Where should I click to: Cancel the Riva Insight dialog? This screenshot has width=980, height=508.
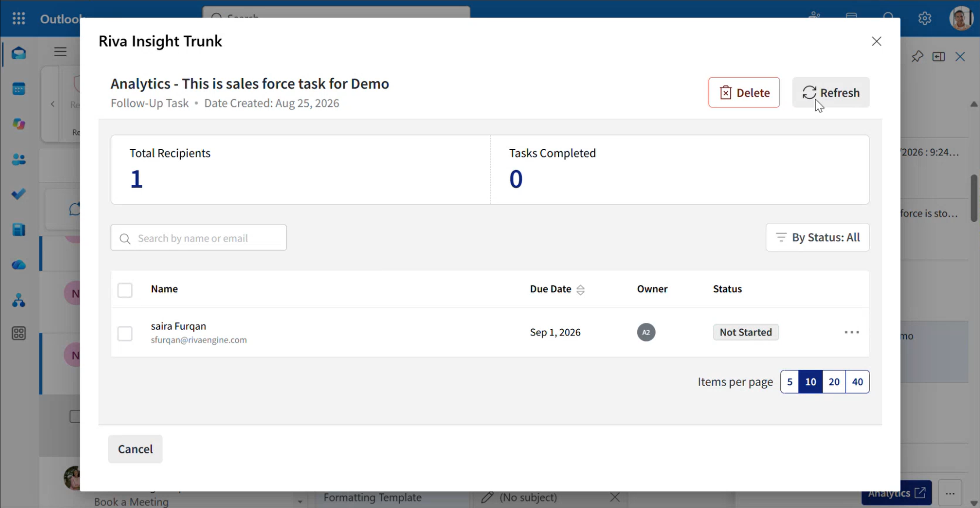click(135, 449)
